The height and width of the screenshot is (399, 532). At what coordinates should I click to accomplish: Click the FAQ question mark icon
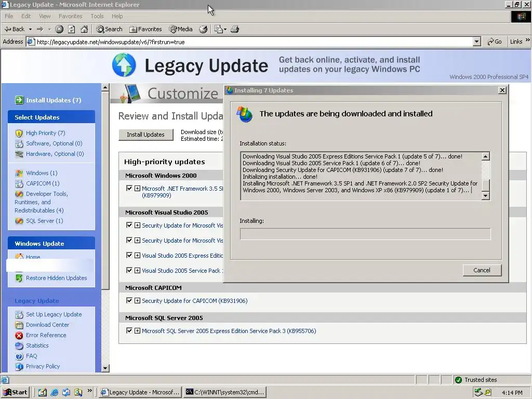[19, 356]
